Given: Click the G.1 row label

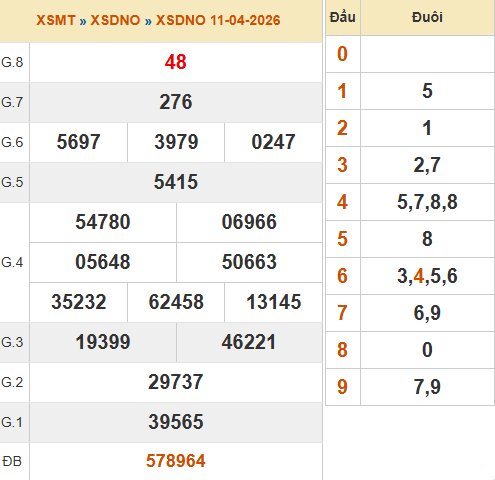Looking at the screenshot, I should coord(12,422).
